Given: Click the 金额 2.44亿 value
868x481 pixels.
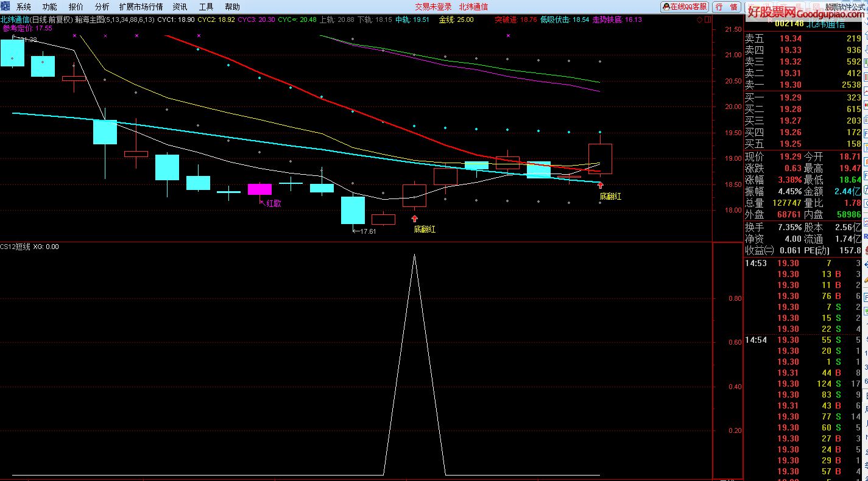Looking at the screenshot, I should (848, 191).
